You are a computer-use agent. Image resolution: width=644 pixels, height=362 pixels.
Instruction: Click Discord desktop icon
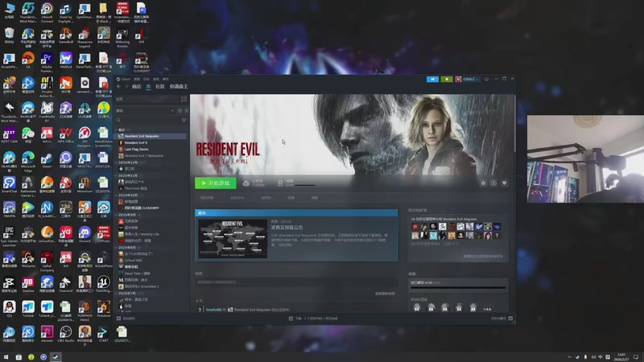[x=85, y=235]
